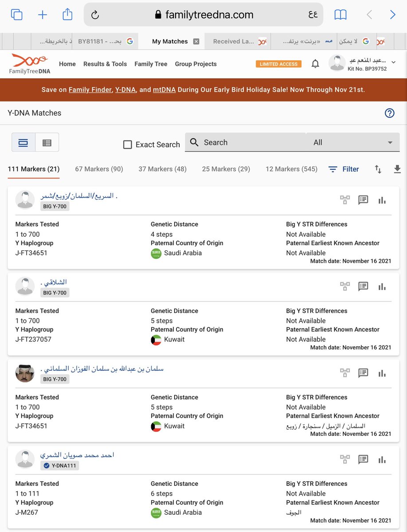
Task: Open family tree icon for J-FT34651 Saudi Arabia match
Action: 345,200
